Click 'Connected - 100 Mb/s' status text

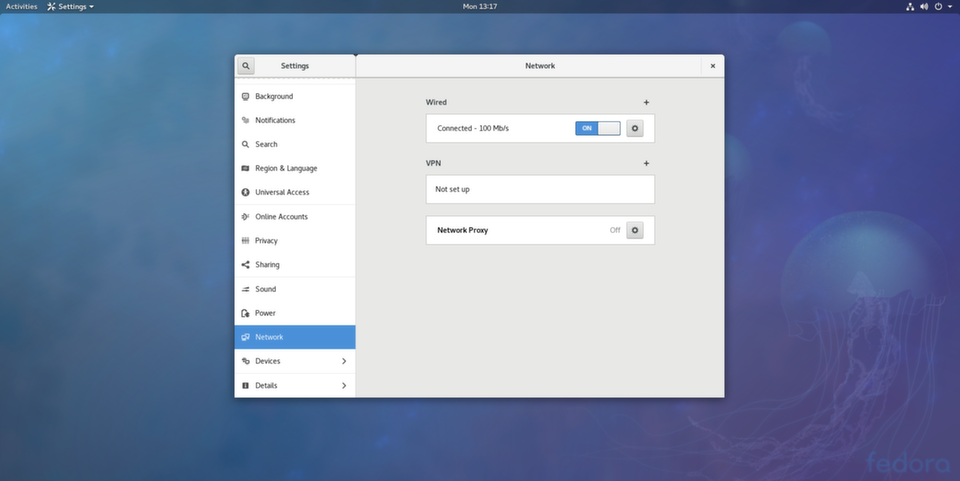point(473,129)
